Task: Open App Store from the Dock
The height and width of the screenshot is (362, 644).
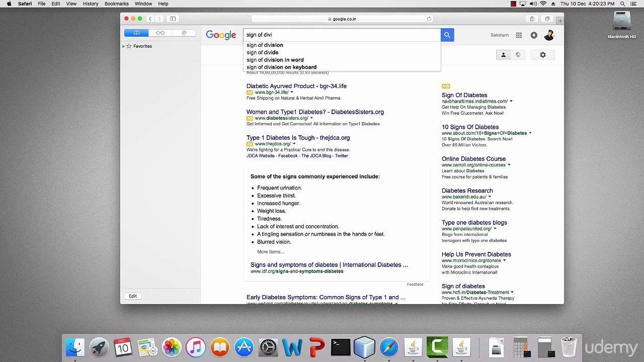Action: 244,347
